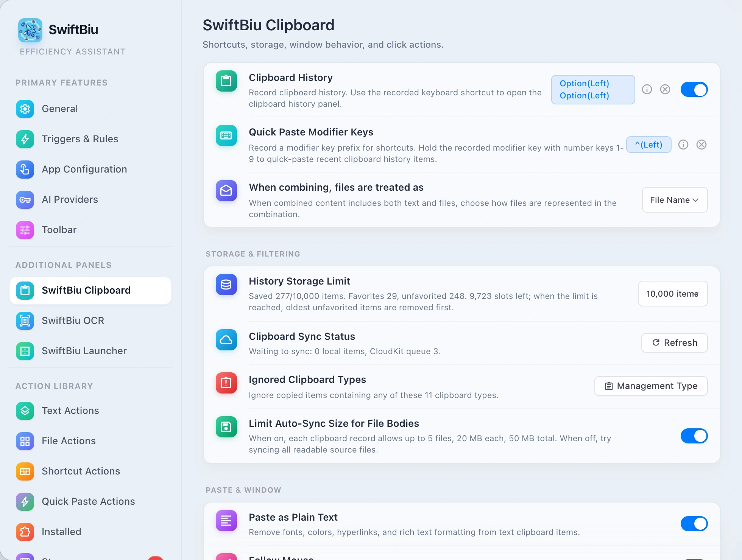
Task: Open SwiftBiu OCR panel
Action: coord(90,321)
